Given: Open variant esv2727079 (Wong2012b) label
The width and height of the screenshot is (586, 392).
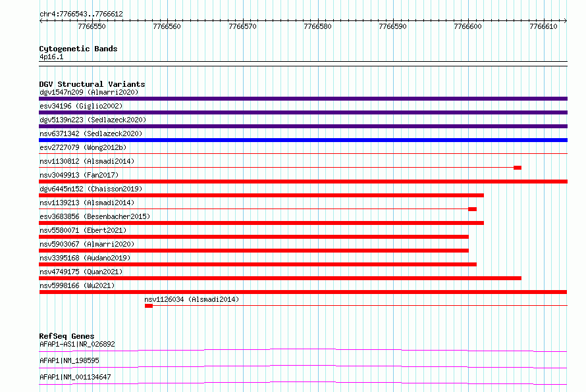Looking at the screenshot, I should (x=83, y=147).
